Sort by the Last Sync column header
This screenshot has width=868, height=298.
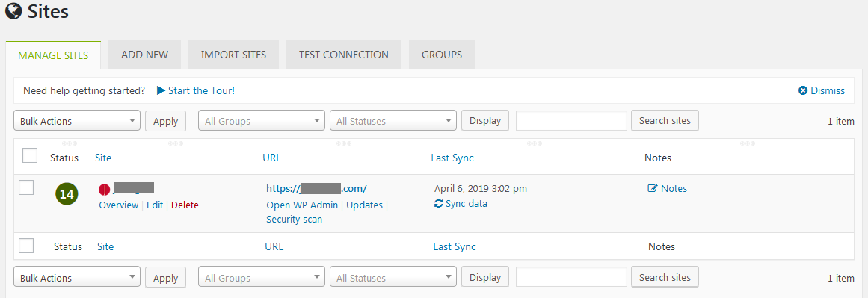click(452, 158)
